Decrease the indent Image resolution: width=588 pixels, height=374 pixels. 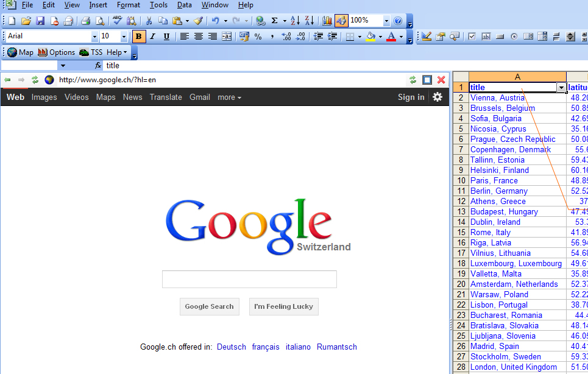click(x=318, y=37)
